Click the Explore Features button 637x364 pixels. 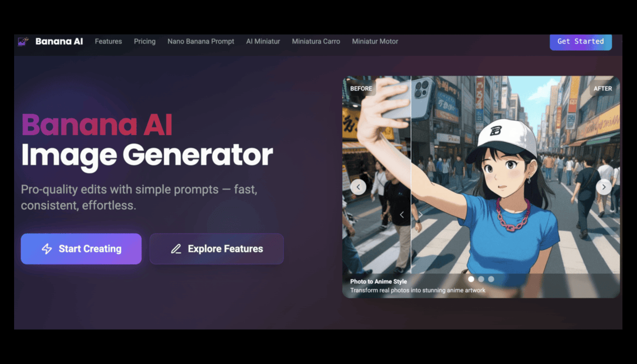pyautogui.click(x=217, y=248)
